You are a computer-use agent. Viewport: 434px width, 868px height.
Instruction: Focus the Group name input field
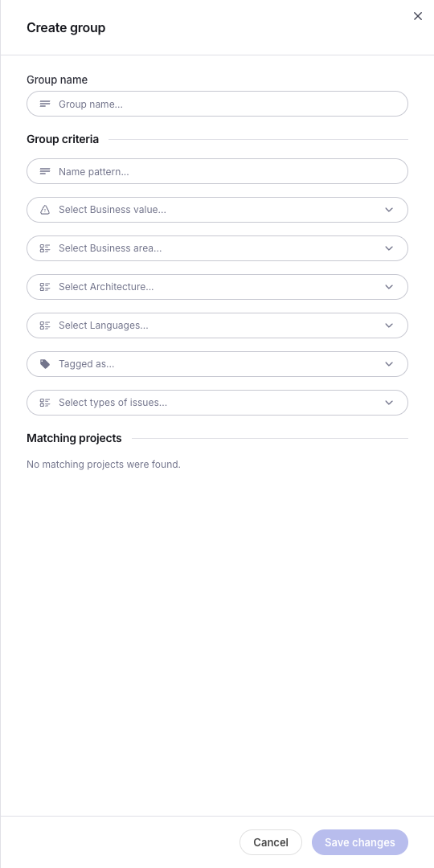pyautogui.click(x=218, y=104)
